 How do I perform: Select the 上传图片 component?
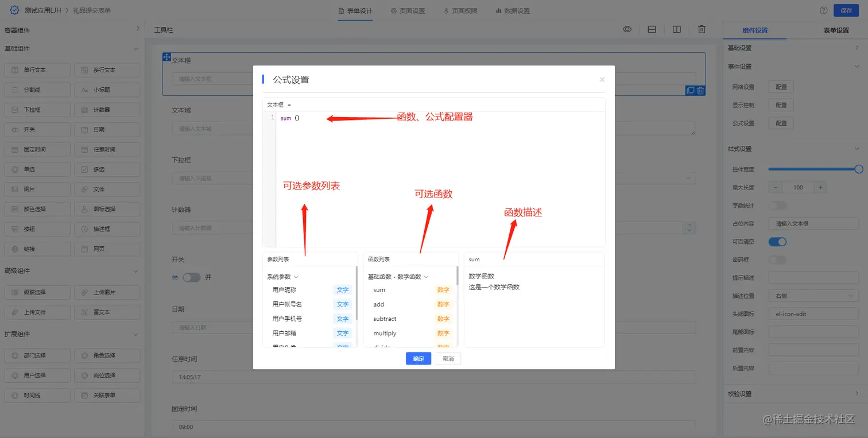pos(107,292)
